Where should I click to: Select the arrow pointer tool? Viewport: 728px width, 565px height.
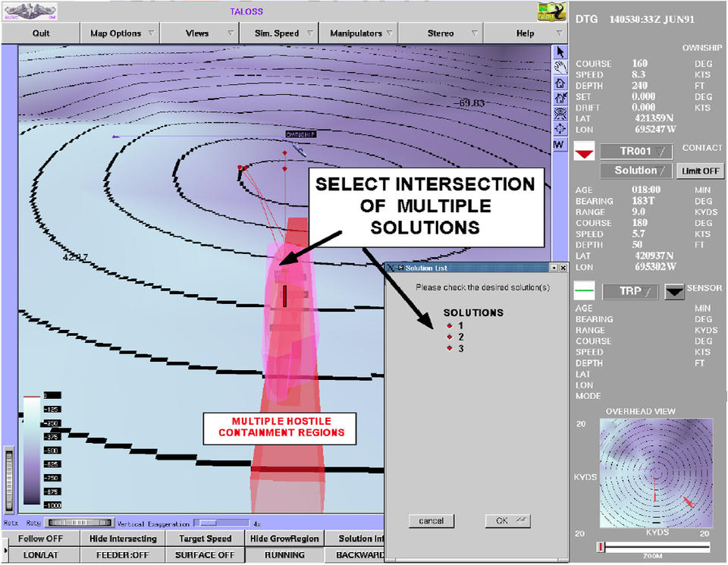pyautogui.click(x=559, y=52)
